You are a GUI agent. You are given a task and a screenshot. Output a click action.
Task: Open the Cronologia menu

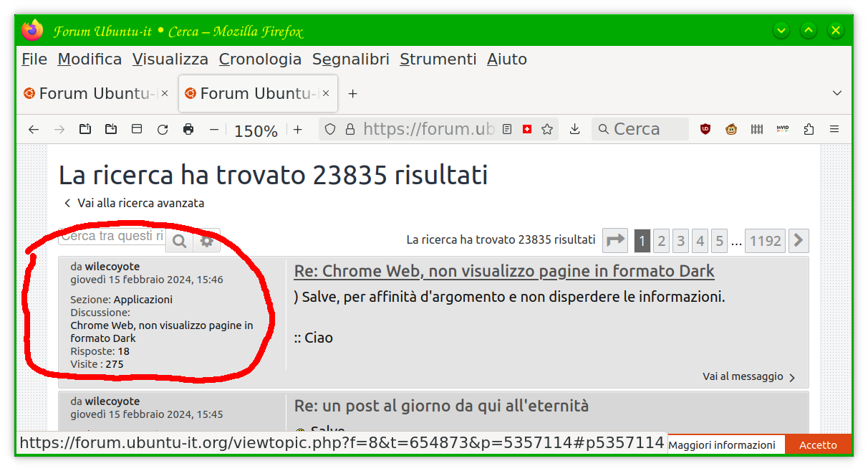(261, 60)
